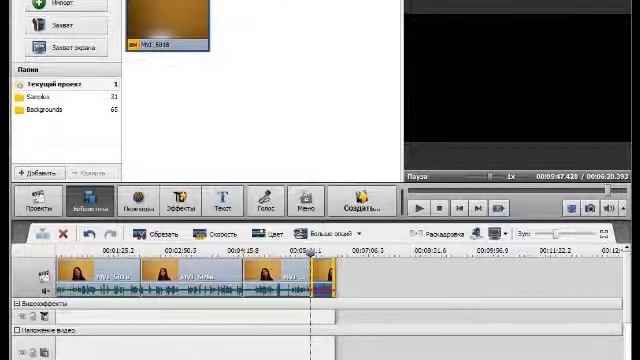Click the Создать... (Produce) button
Image resolution: width=640 pixels, height=360 pixels.
(x=362, y=201)
